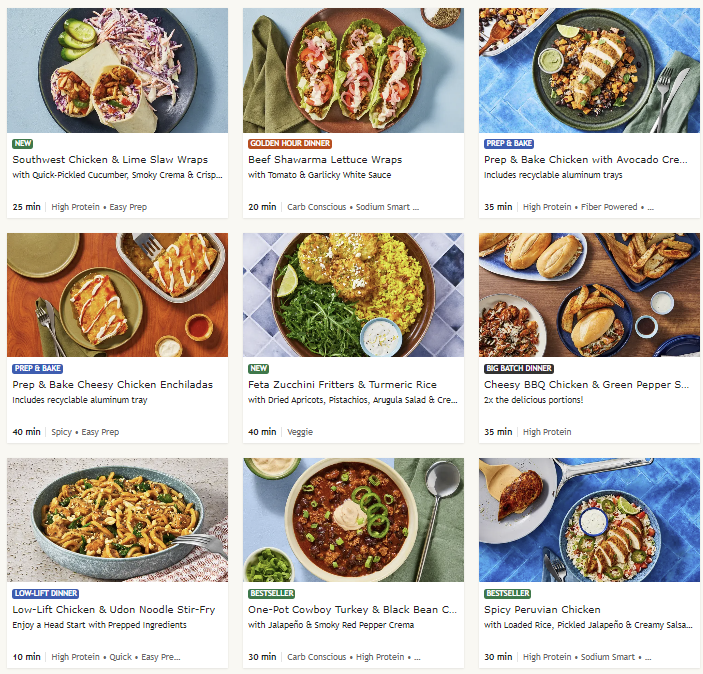Screen dimensions: 703x674
Task: Click the Bestseller badge on Spicy Peruvian Chicken
Action: pos(507,594)
